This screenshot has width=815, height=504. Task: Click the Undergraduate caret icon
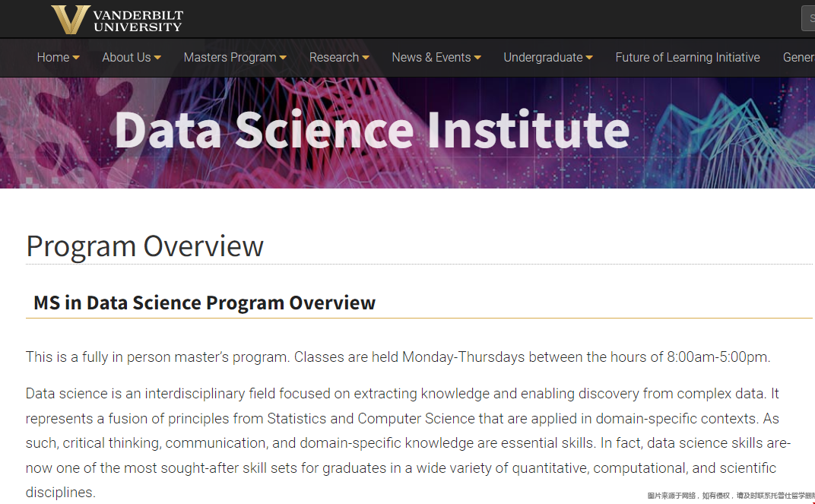[x=589, y=58]
